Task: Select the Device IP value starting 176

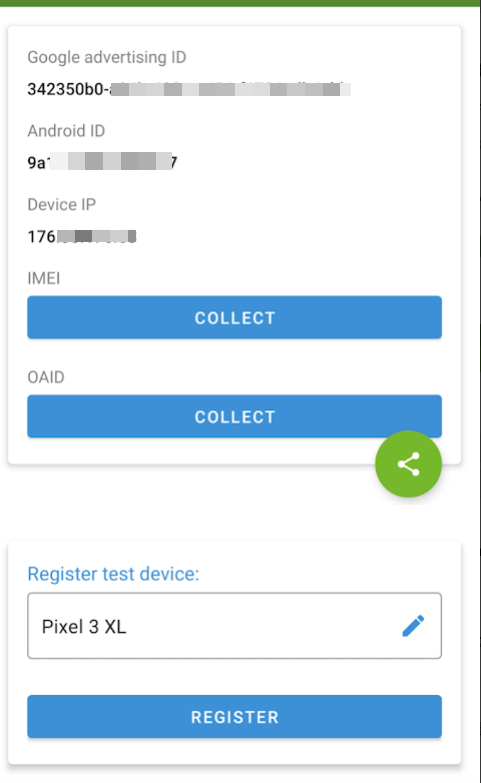Action: coord(82,236)
